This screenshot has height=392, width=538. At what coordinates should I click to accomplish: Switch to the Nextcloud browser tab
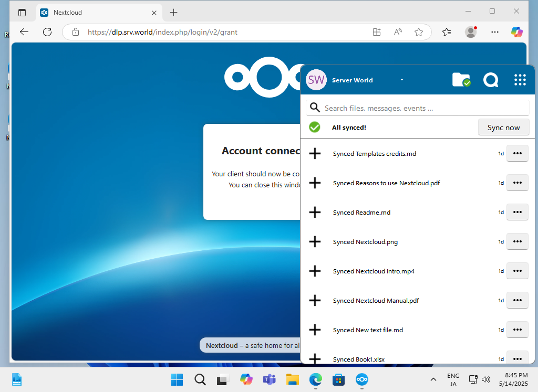click(x=99, y=13)
